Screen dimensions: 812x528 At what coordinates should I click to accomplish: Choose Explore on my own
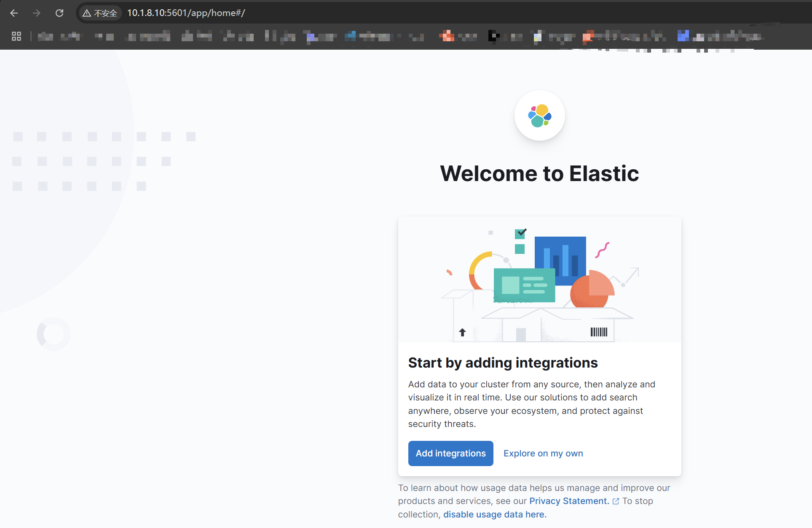(543, 453)
